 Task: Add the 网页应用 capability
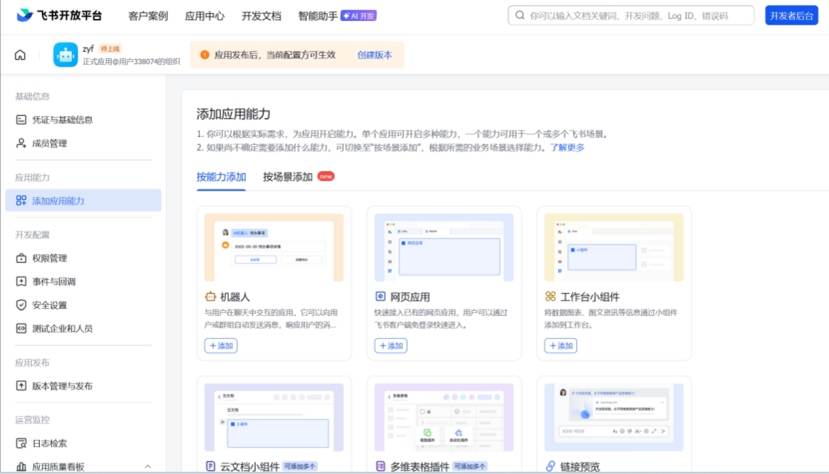(391, 346)
